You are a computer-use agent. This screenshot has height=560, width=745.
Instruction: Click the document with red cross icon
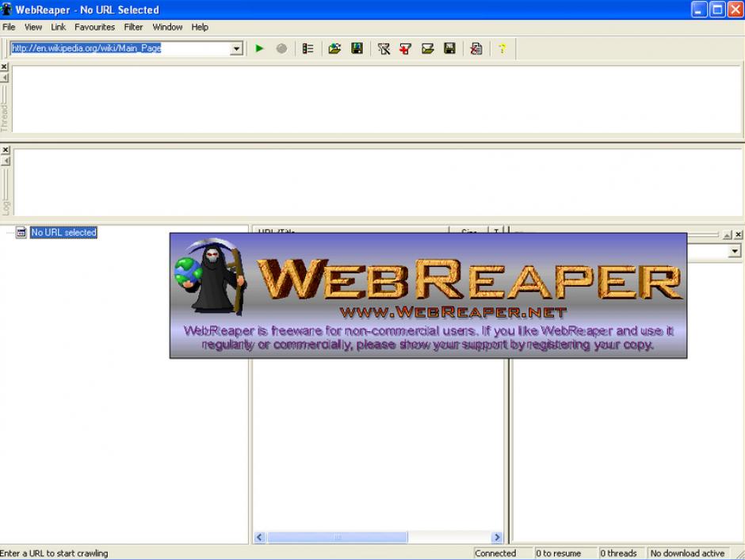(x=476, y=48)
